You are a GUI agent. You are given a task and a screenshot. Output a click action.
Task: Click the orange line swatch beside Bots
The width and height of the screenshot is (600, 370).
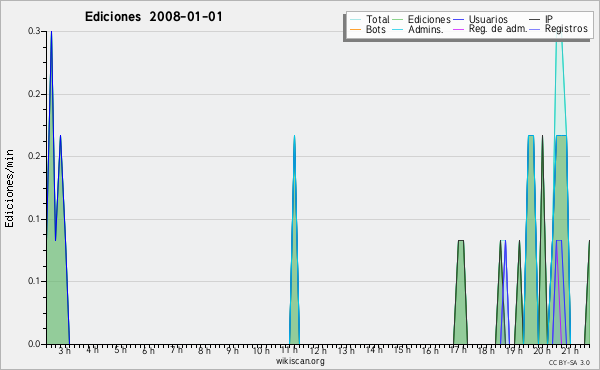pos(355,29)
